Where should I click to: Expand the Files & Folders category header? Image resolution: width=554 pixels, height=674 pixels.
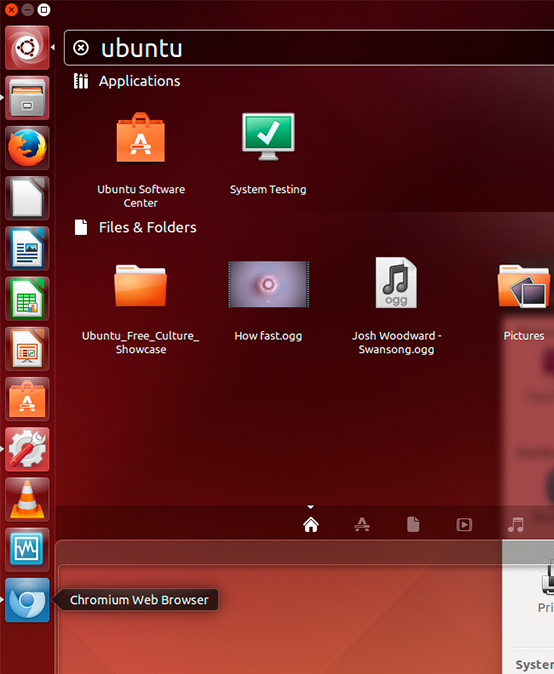(x=135, y=227)
